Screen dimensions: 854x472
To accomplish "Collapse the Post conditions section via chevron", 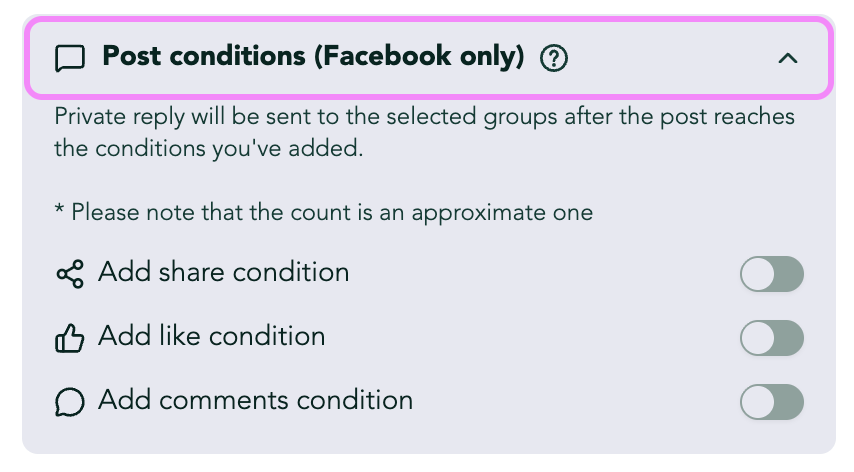I will (788, 58).
